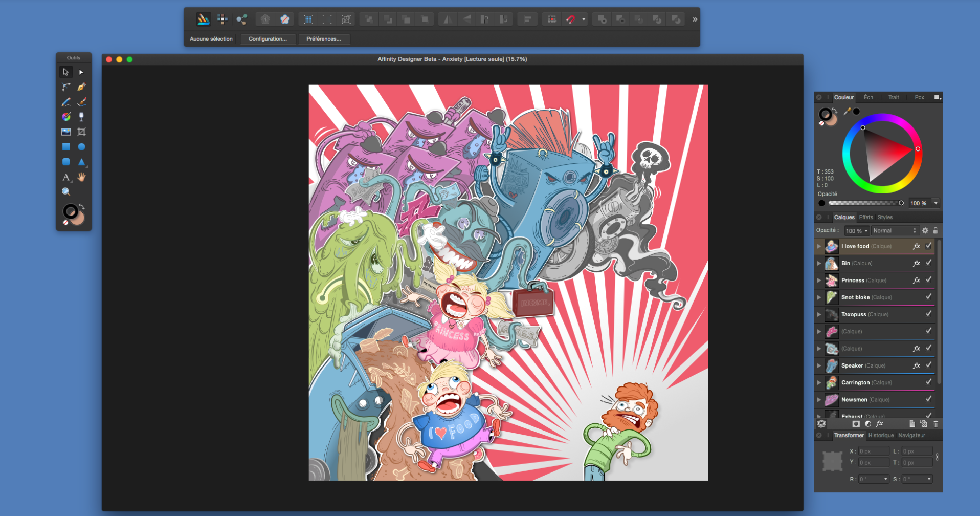Hide the Carrington layer

tap(928, 382)
